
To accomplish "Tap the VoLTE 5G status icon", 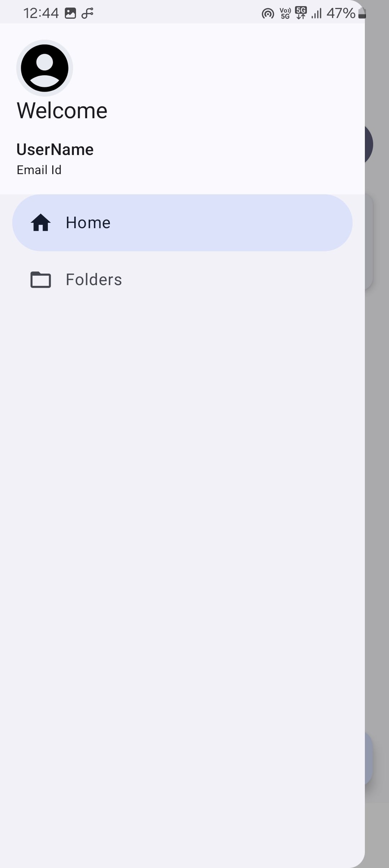I will (285, 13).
